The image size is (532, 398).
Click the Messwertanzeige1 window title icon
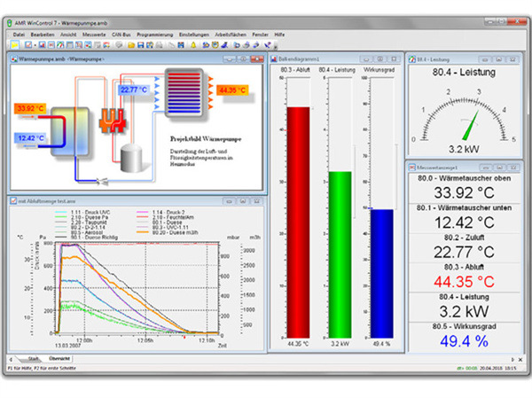[x=411, y=166]
